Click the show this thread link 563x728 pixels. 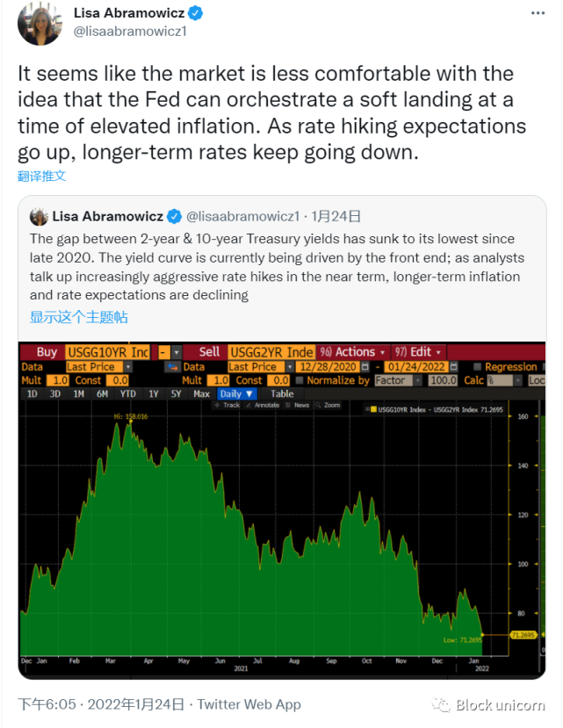79,317
